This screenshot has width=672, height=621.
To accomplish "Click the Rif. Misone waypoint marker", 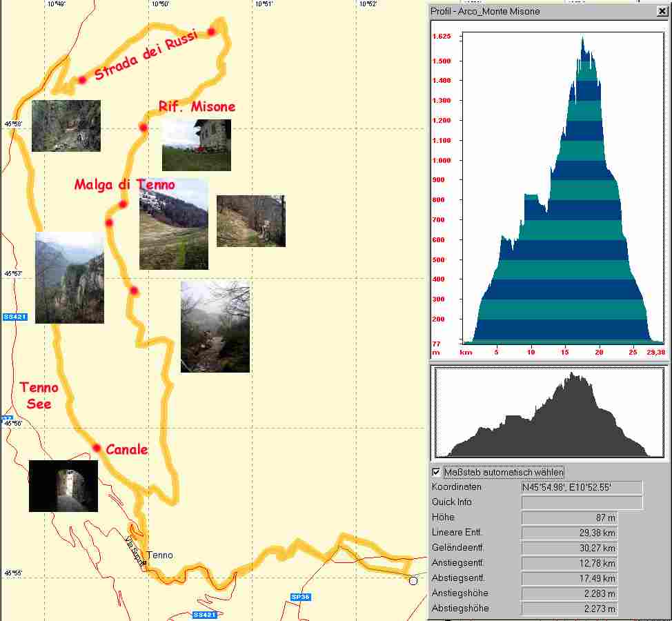I will tap(144, 127).
